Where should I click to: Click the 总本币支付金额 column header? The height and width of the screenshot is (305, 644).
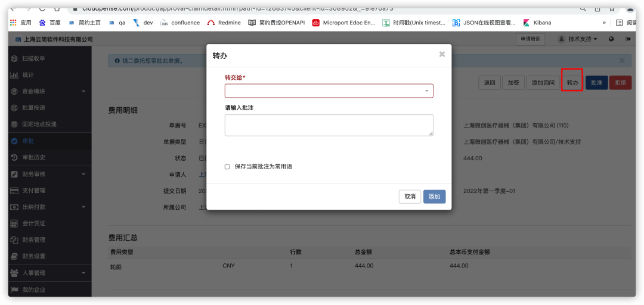click(x=469, y=252)
